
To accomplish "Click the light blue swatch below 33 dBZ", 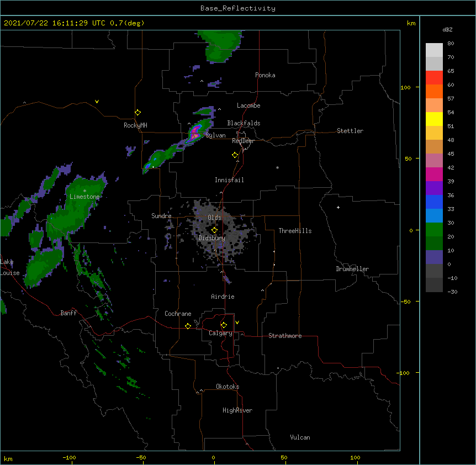I will [x=434, y=216].
